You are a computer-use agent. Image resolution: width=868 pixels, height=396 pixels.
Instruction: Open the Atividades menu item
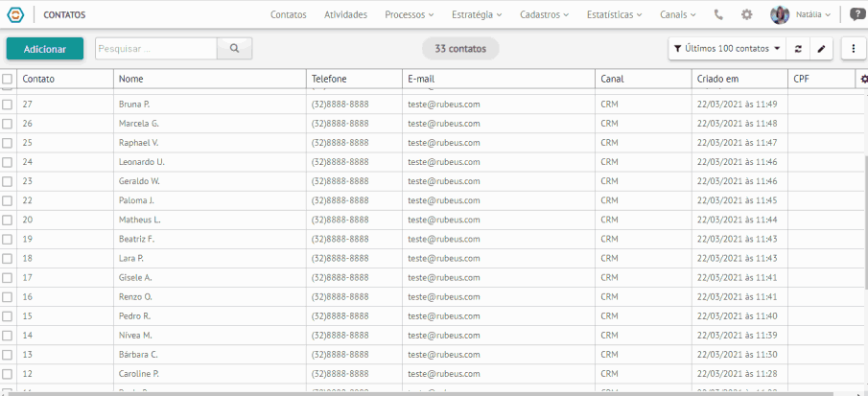(x=345, y=15)
